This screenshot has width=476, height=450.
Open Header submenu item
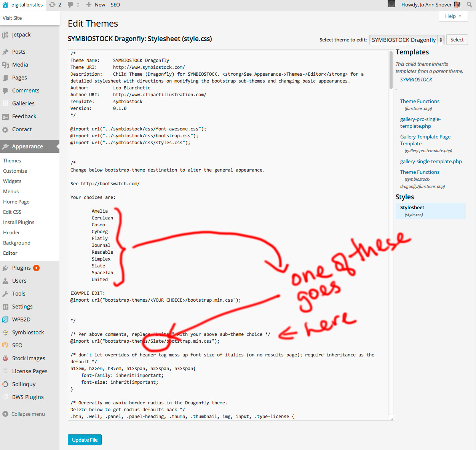[x=11, y=232]
